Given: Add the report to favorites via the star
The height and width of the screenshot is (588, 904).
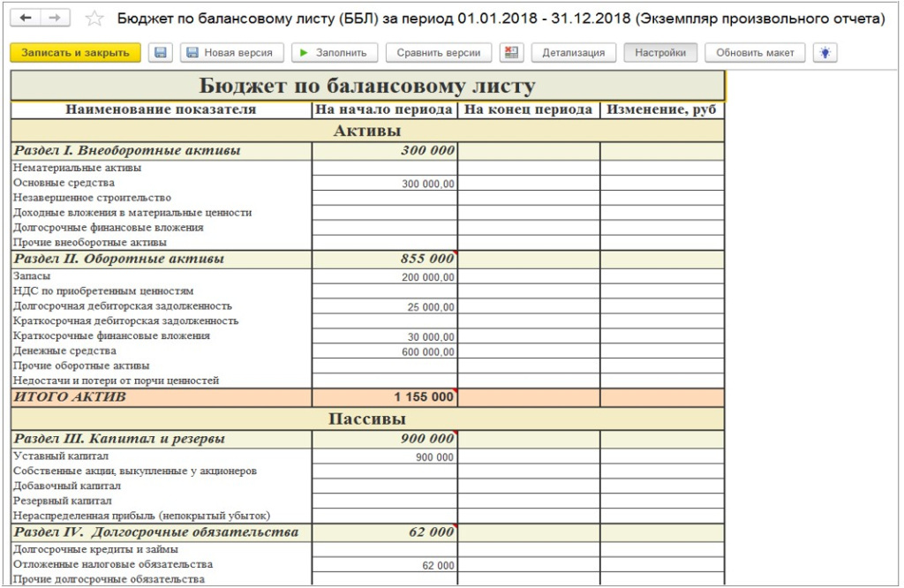Looking at the screenshot, I should click(x=94, y=19).
